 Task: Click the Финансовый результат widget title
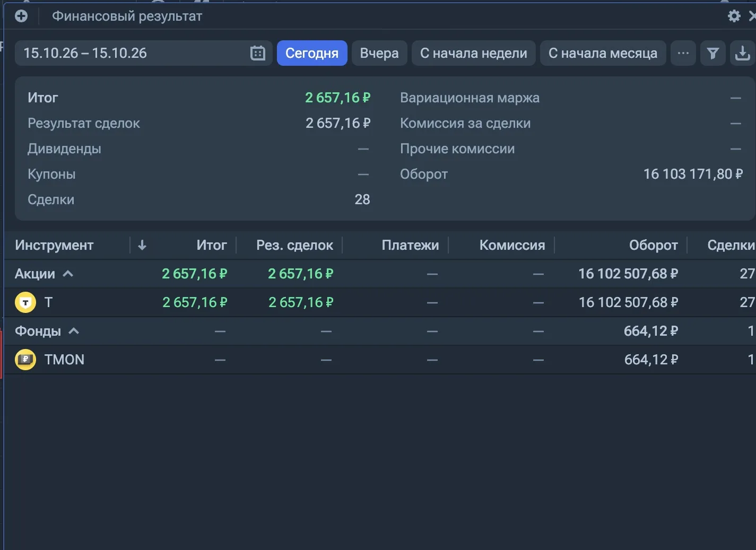coord(127,16)
